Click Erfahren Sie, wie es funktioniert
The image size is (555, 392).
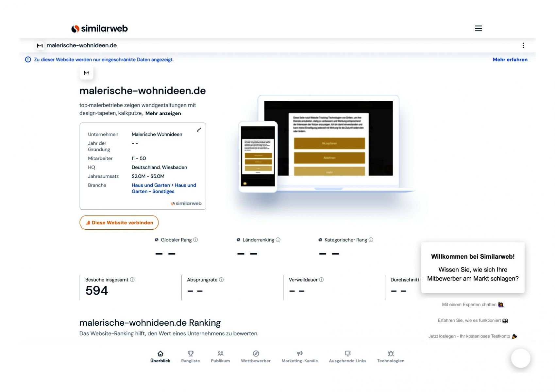click(473, 320)
